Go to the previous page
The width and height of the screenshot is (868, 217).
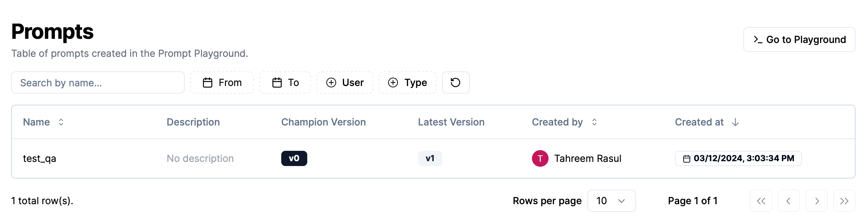coord(788,201)
